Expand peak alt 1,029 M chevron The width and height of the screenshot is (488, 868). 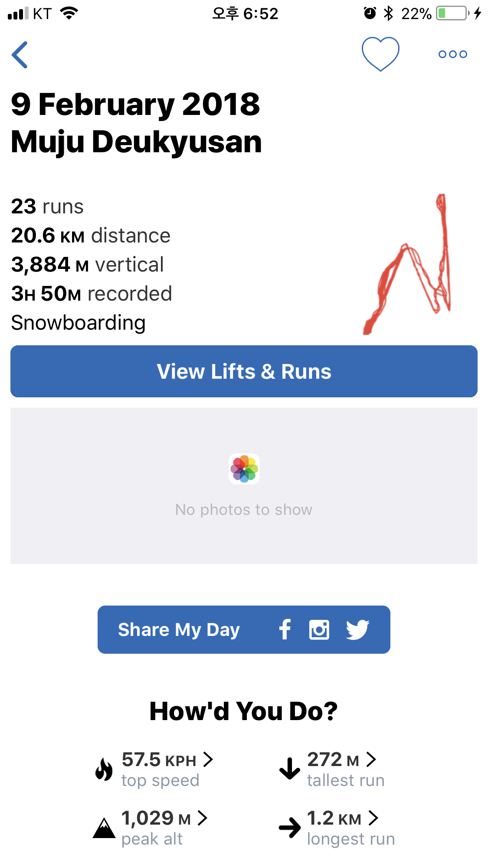(x=202, y=818)
